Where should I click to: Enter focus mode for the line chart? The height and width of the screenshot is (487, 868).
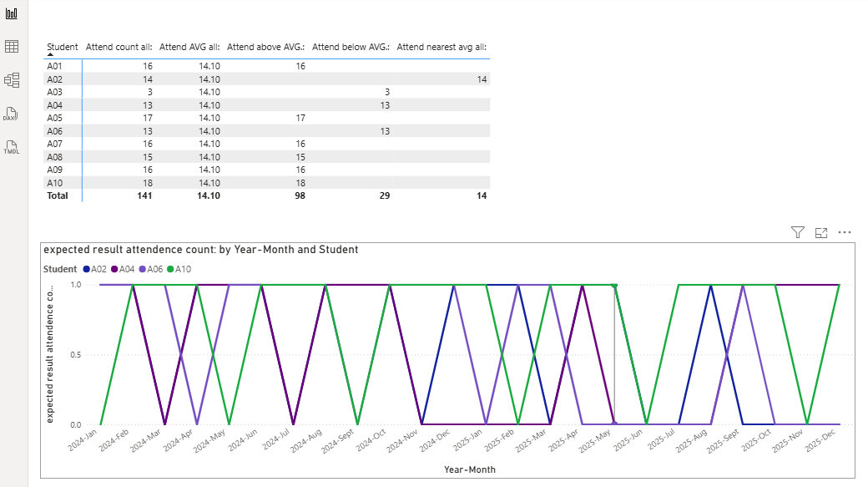821,233
